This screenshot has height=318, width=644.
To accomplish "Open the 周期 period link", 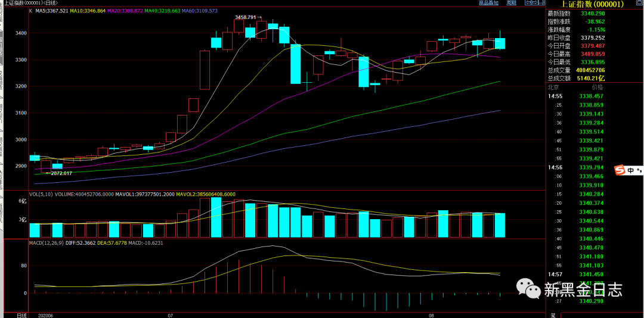I will click(512, 2).
